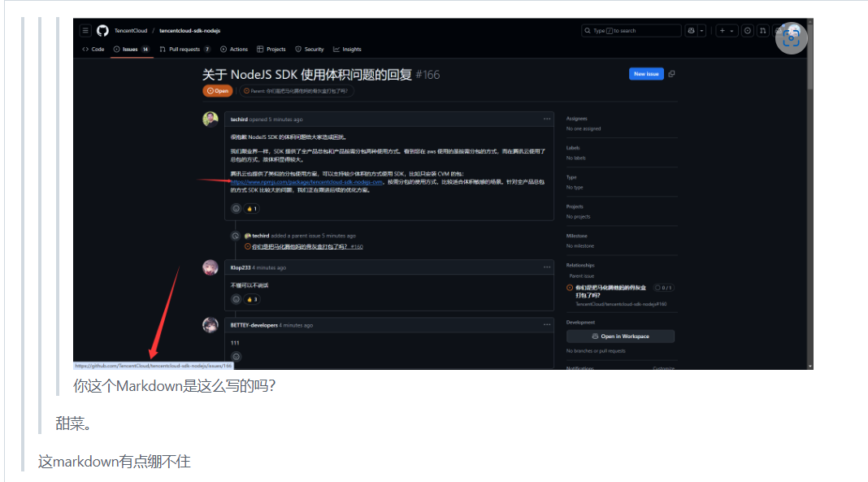Open the TencentCloud organization link

(131, 31)
